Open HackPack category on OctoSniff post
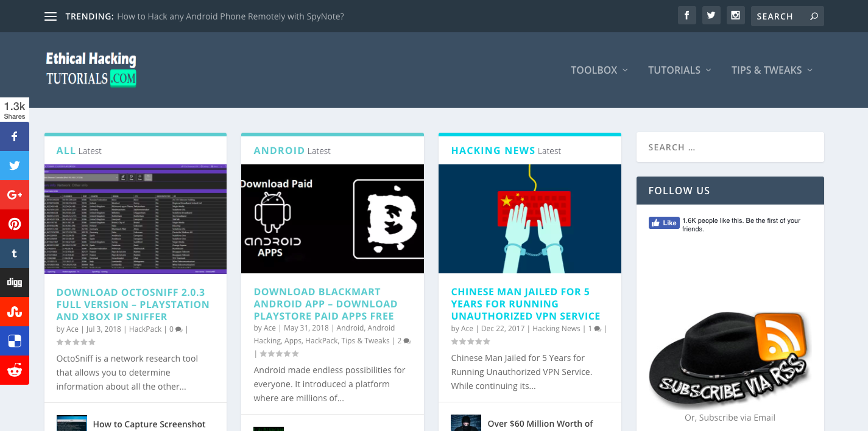The width and height of the screenshot is (868, 431). pyautogui.click(x=146, y=329)
